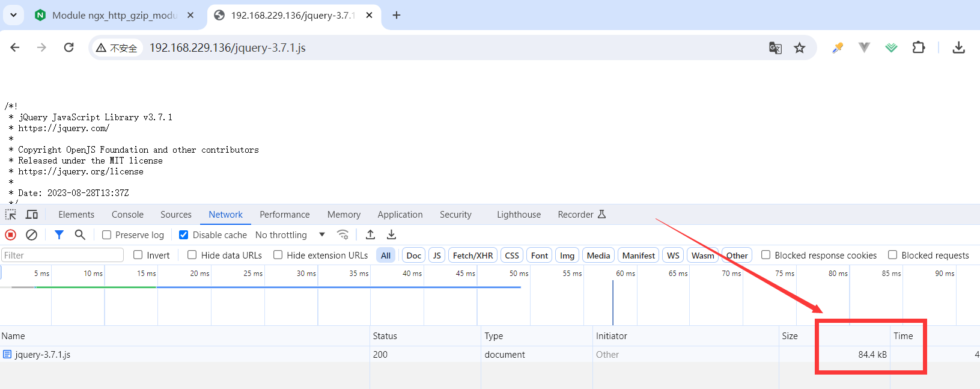Open the Security panel
The width and height of the screenshot is (980, 389).
(455, 215)
